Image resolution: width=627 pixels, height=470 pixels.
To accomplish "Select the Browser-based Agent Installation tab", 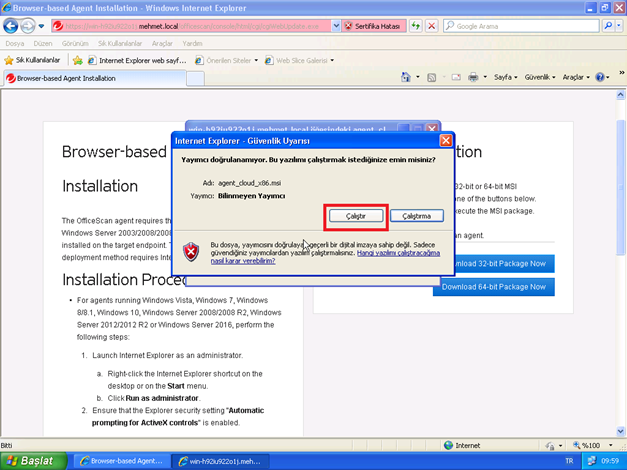I will coord(95,78).
